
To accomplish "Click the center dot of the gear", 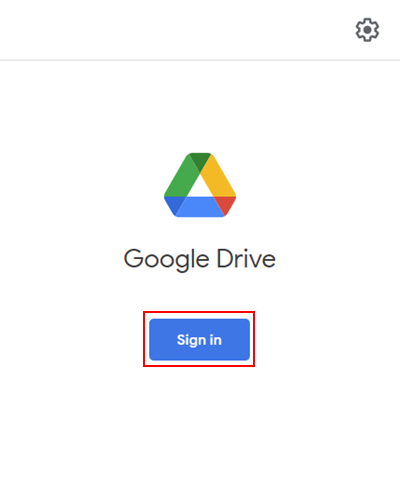I will point(367,30).
